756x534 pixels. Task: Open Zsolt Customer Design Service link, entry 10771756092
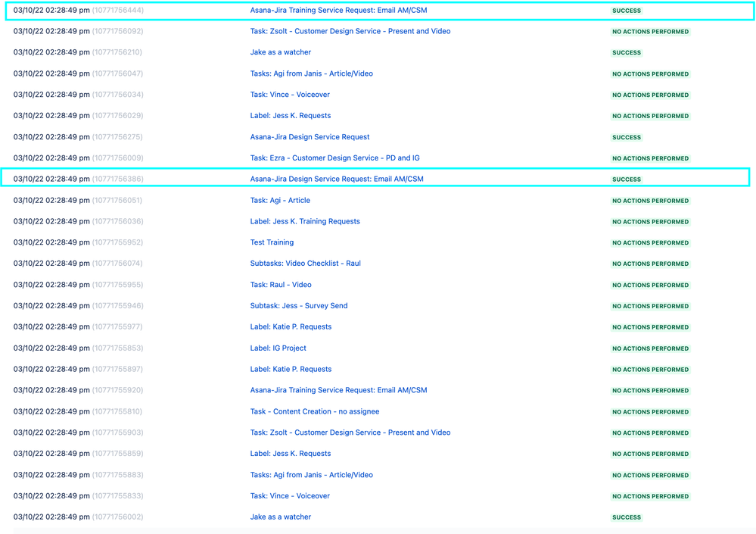pos(350,31)
